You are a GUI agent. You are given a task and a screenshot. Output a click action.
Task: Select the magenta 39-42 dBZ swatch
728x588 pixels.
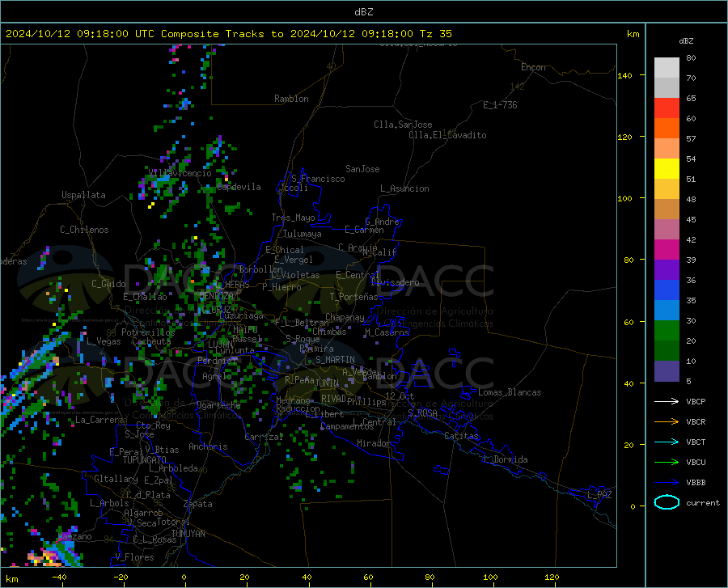tap(667, 250)
